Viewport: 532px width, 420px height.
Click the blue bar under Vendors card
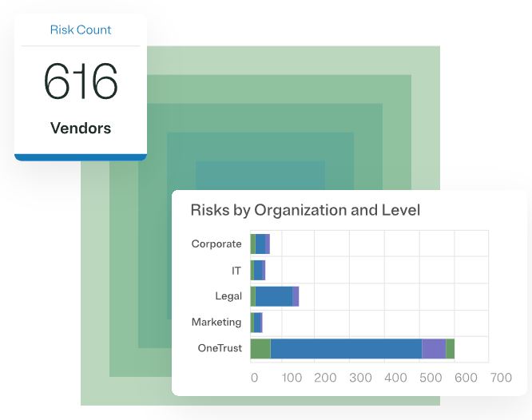tap(81, 157)
